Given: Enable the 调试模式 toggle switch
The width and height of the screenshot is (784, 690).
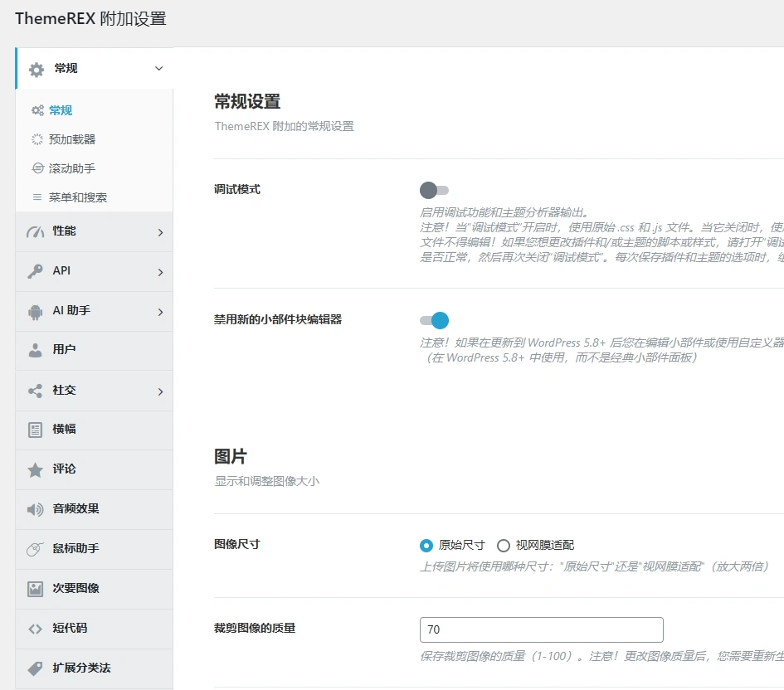Looking at the screenshot, I should pos(432,189).
